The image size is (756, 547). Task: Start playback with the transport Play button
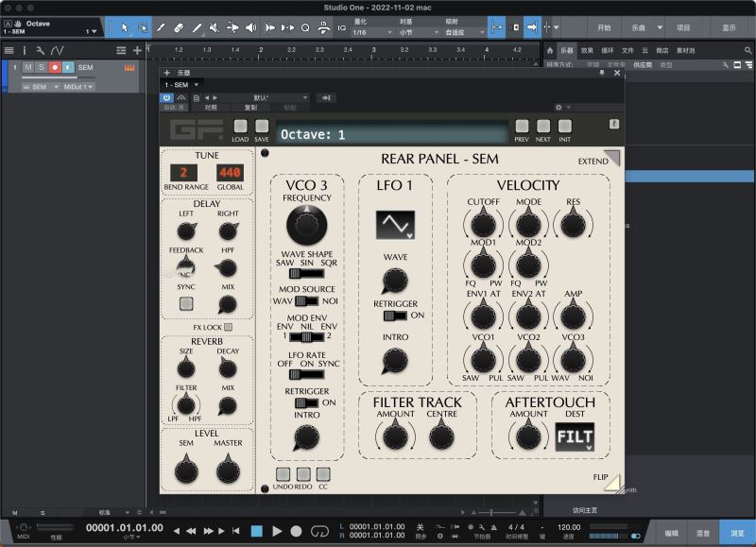pos(277,531)
